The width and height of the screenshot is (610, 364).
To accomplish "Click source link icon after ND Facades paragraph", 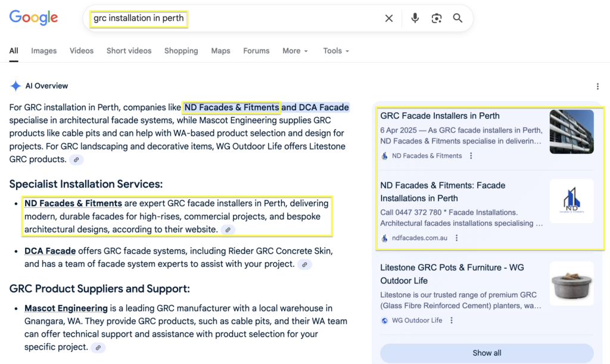I will 228,229.
